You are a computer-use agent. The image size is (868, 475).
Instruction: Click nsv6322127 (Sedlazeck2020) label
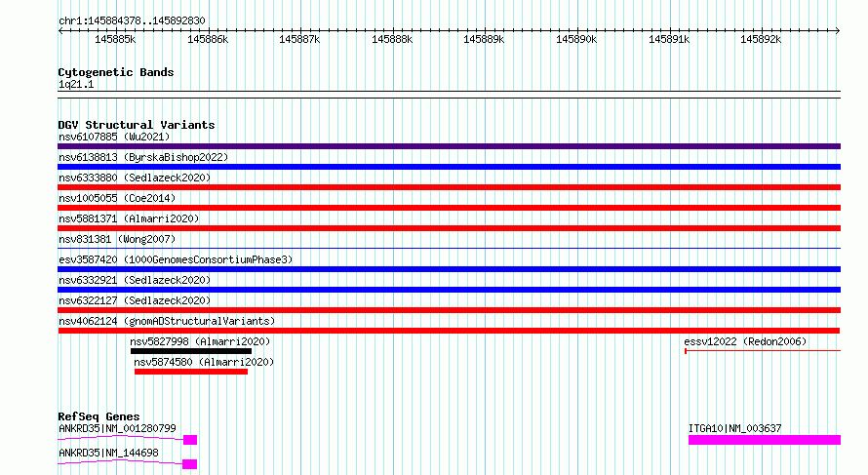pos(135,300)
